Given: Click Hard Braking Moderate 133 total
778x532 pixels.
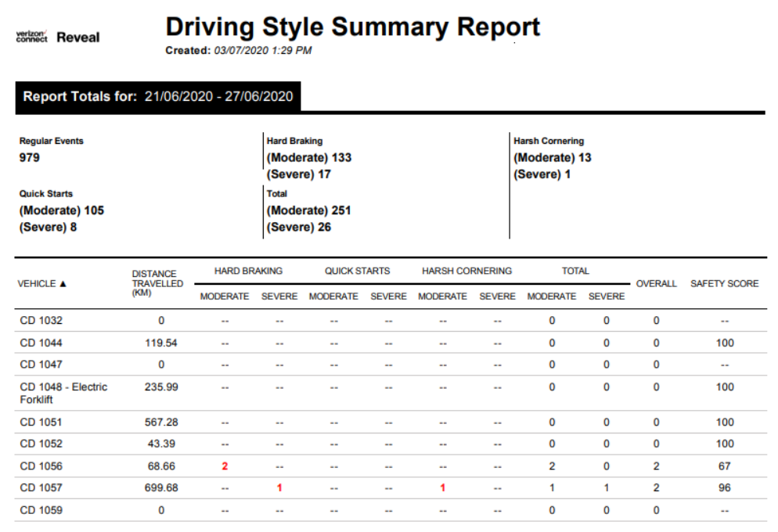Looking at the screenshot, I should click(308, 158).
